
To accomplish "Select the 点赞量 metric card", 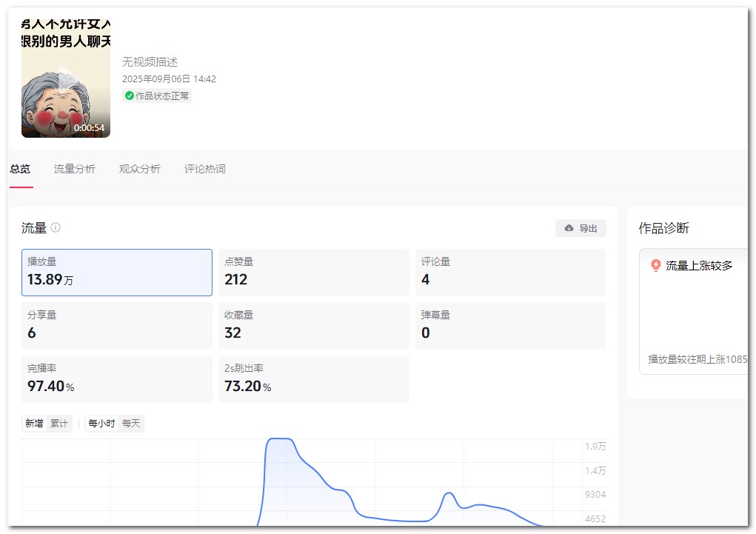I will click(314, 273).
